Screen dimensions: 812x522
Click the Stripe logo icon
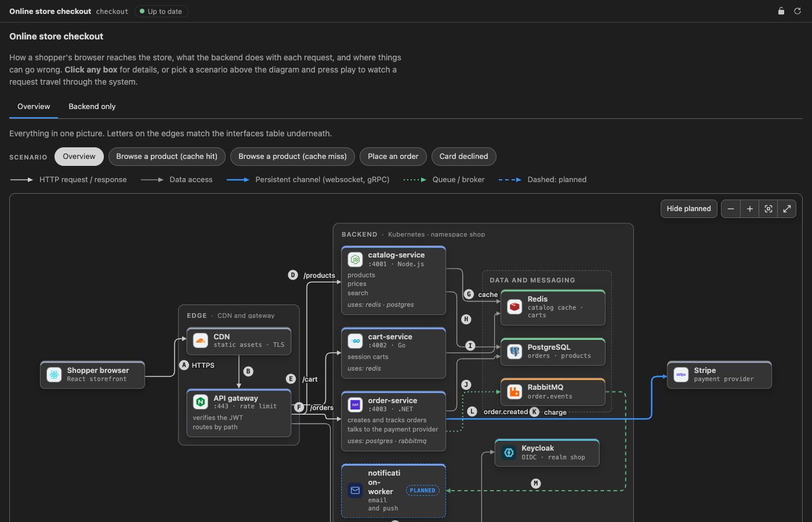[x=681, y=375]
